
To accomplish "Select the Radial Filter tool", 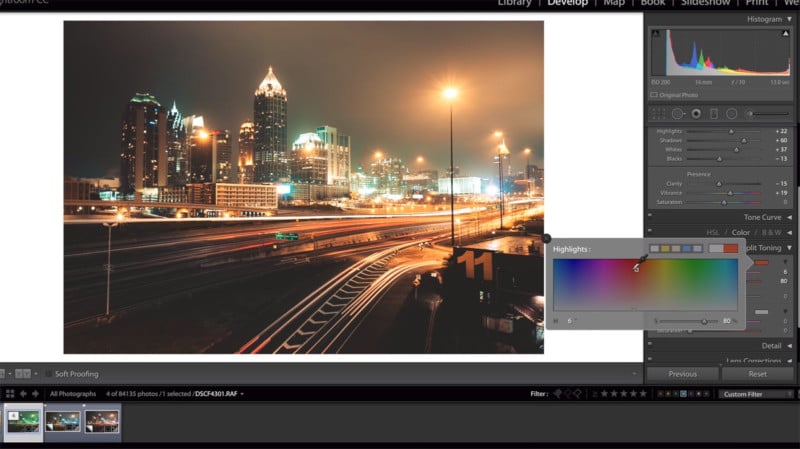I will [x=732, y=114].
